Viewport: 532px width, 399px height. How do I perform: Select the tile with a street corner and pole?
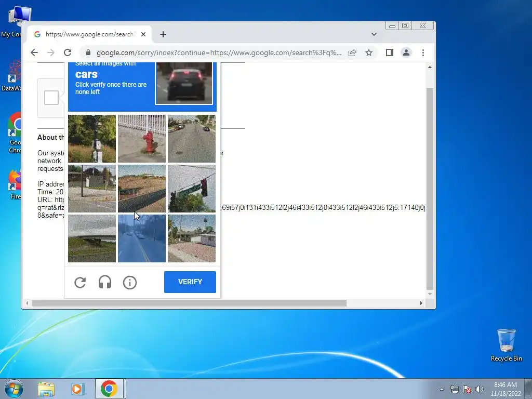pyautogui.click(x=92, y=188)
